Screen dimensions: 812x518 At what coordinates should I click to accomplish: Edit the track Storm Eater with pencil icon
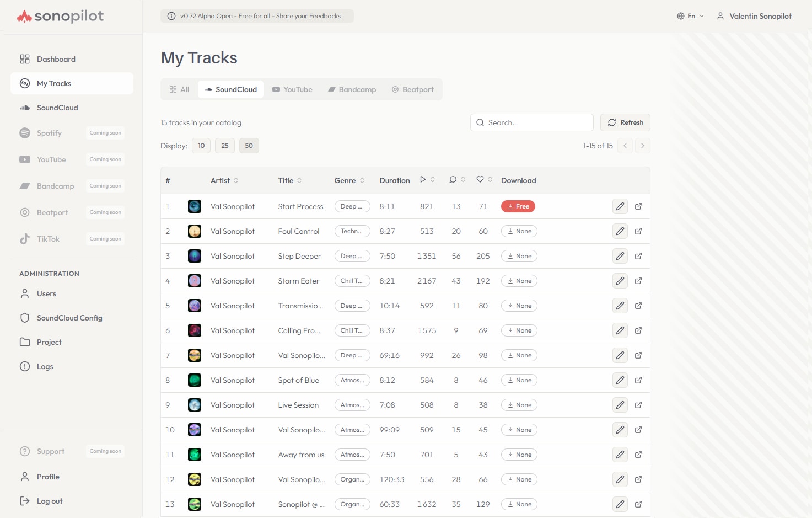click(x=620, y=280)
